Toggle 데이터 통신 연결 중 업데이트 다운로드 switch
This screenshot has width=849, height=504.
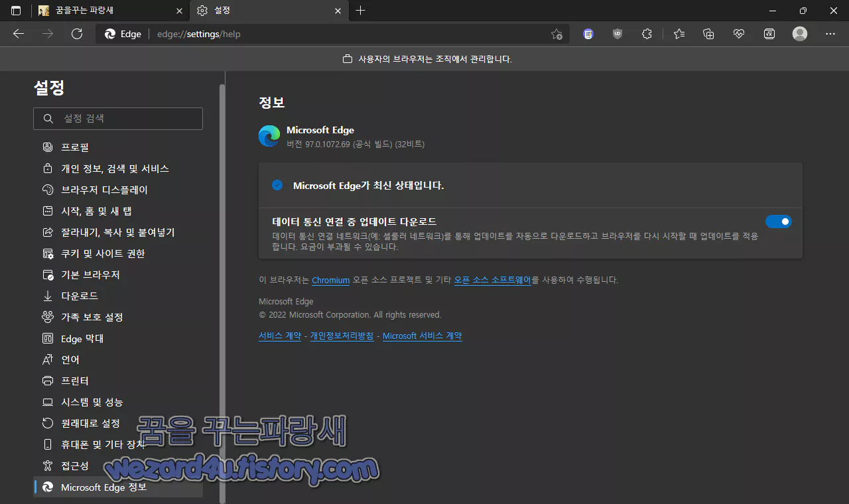coord(779,221)
